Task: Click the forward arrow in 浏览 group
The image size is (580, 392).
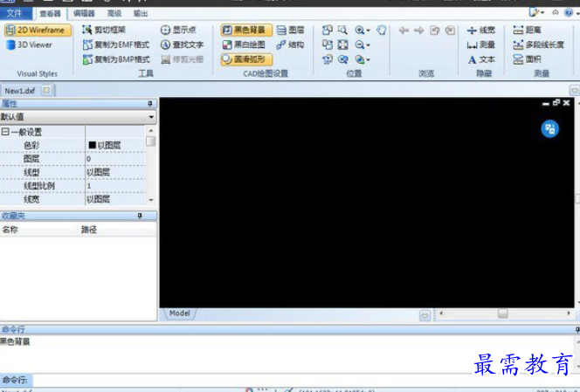Action: (418, 30)
